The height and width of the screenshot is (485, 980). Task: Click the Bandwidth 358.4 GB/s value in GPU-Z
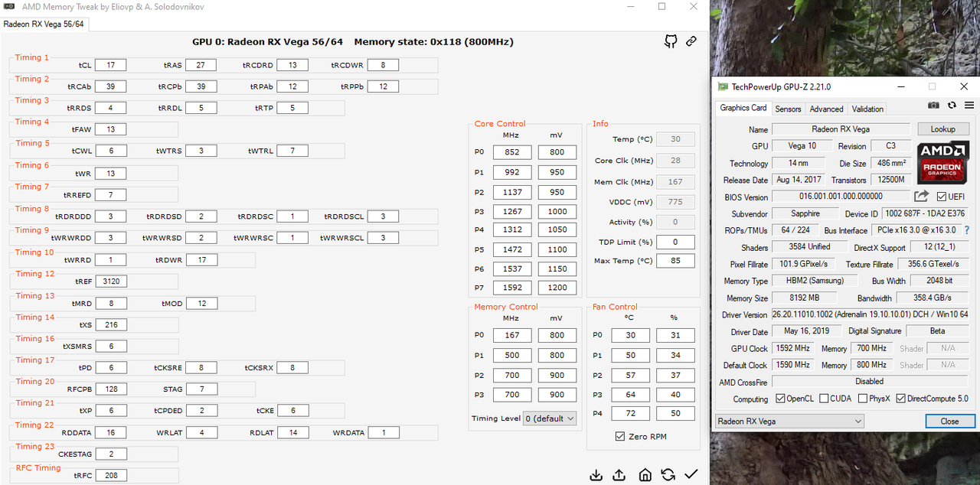click(932, 298)
